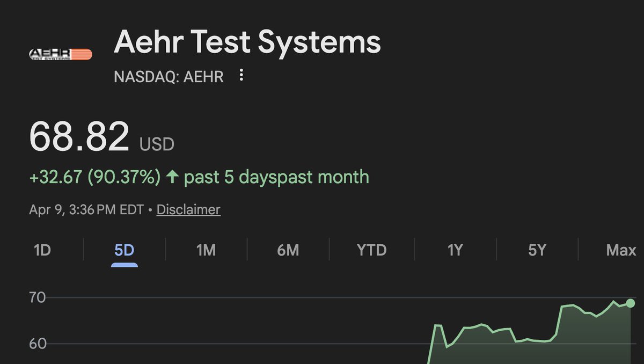Switch chart to 1Y range

point(455,250)
